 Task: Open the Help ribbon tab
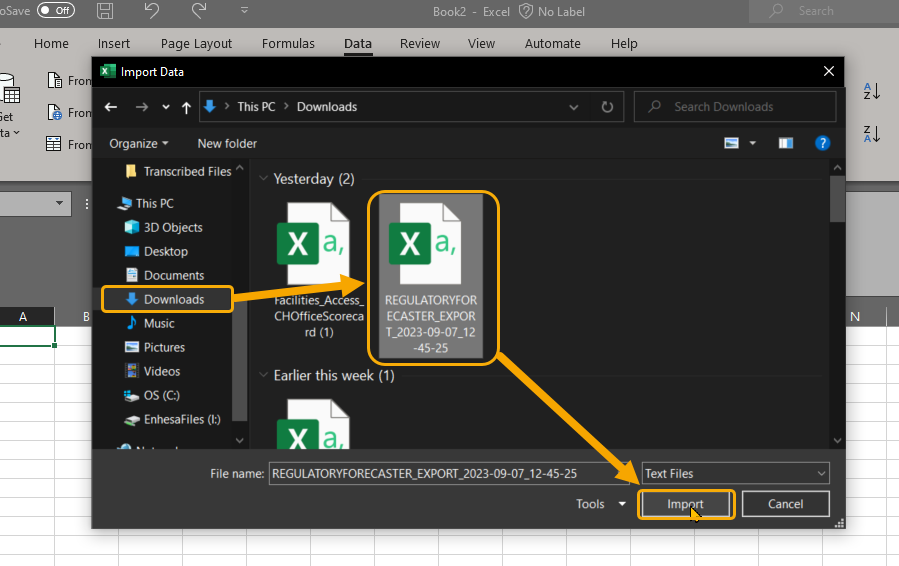pyautogui.click(x=624, y=44)
